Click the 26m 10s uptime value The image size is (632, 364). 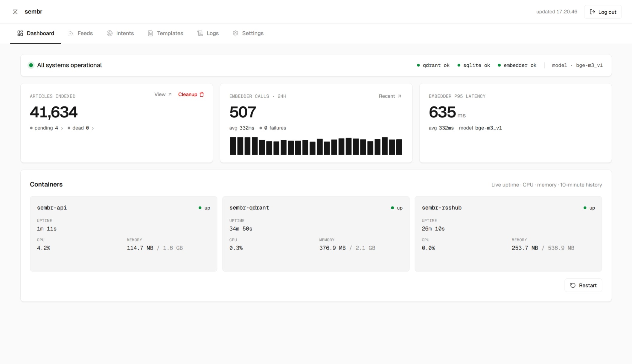coord(433,229)
